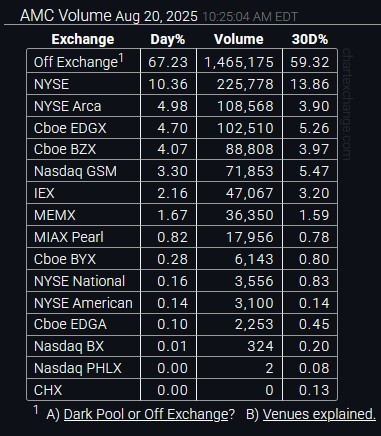
Task: Click the superscript footnote 1 next to Off Exchange
Action: (121, 59)
